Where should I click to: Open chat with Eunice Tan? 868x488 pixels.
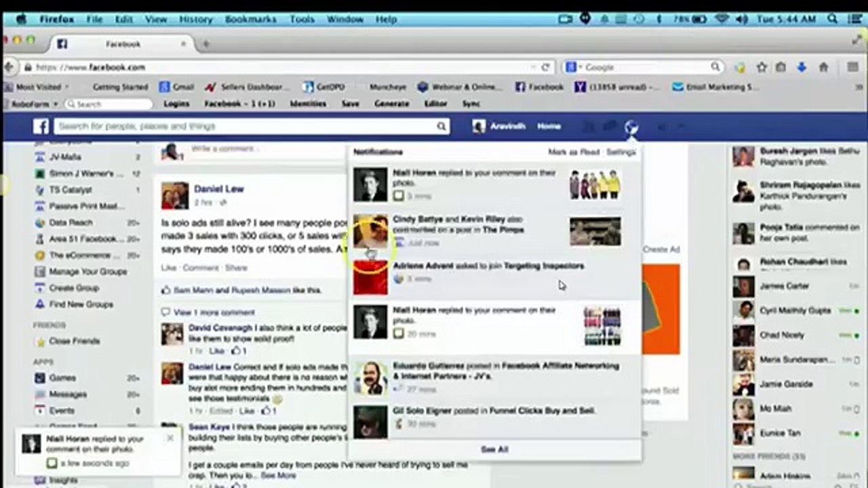click(x=796, y=432)
